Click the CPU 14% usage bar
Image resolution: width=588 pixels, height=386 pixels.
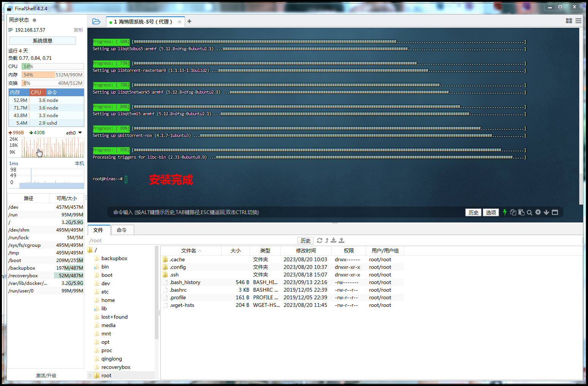52,66
